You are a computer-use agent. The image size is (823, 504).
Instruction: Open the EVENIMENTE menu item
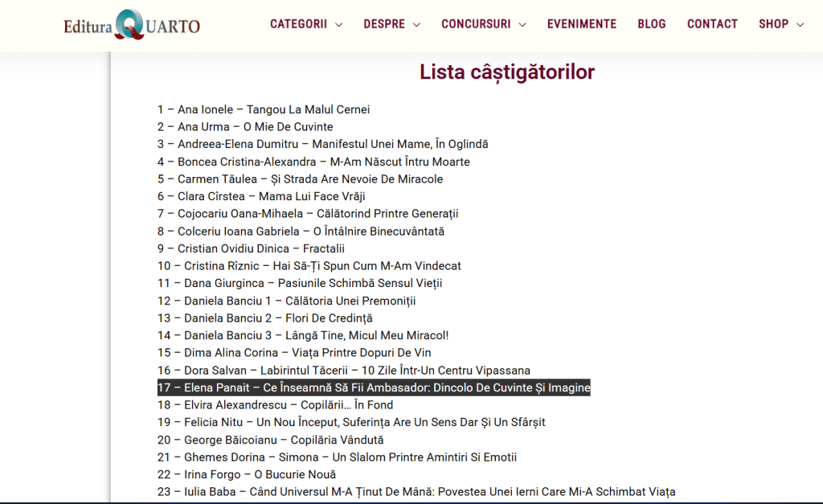(582, 24)
